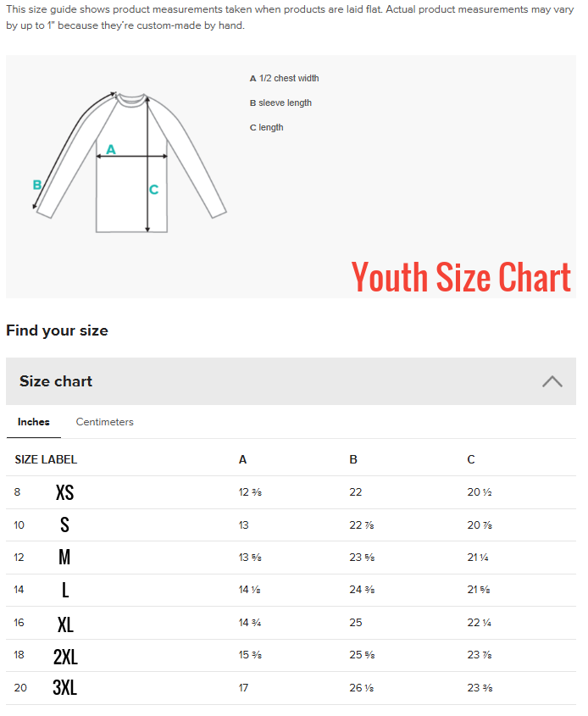Select the 3XL size row

291,688
